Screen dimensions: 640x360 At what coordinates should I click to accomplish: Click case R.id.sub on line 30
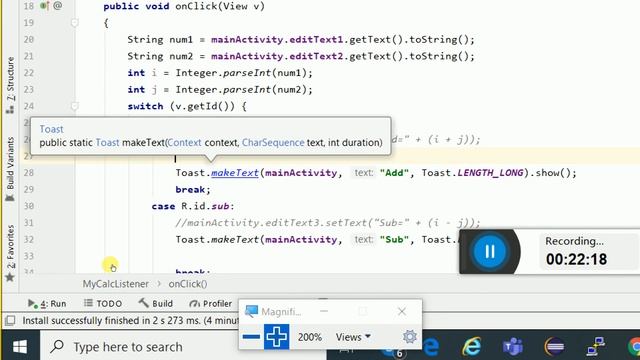[x=193, y=206]
